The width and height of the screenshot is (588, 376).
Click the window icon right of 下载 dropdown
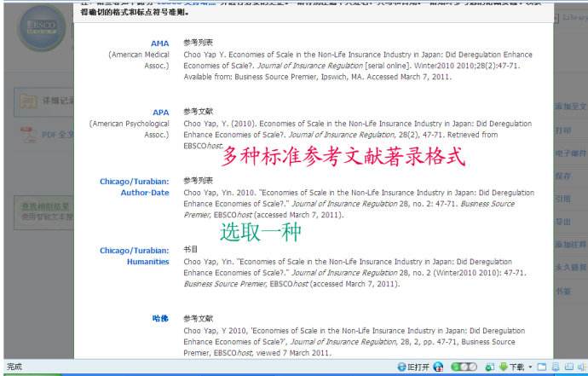(x=542, y=367)
